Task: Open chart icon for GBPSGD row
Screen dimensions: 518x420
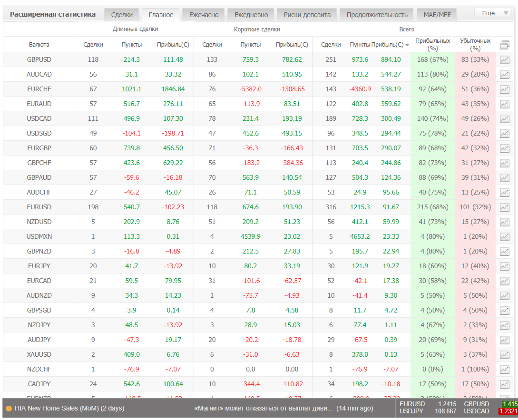Action: [504, 310]
